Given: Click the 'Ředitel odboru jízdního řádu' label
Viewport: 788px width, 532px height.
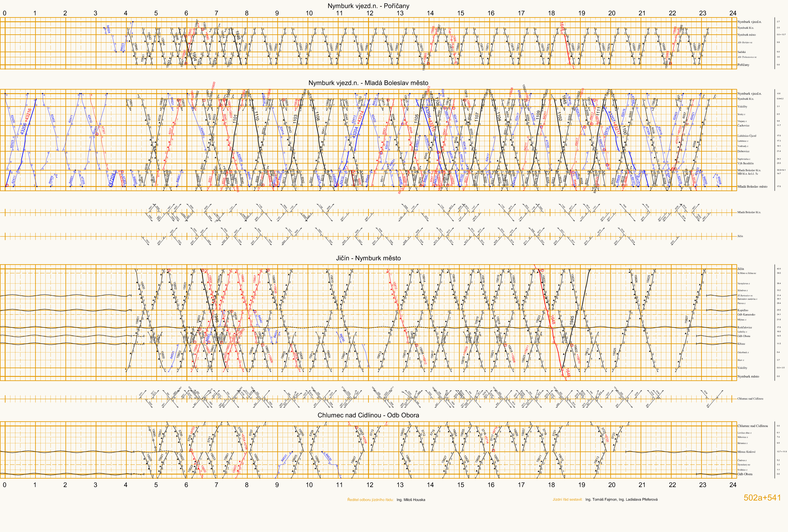Looking at the screenshot, I should pyautogui.click(x=370, y=500).
